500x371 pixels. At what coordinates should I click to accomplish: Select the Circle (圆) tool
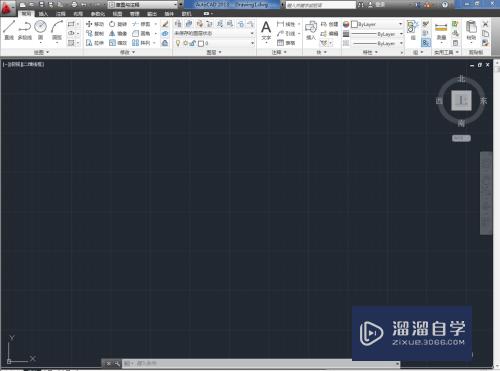40,30
